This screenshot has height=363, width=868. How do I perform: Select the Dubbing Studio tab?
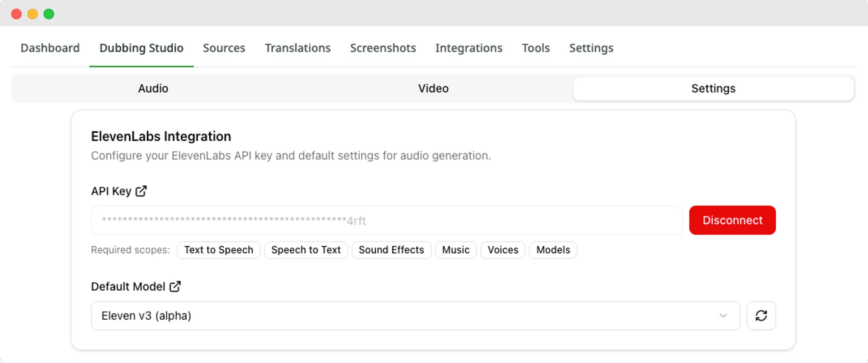pyautogui.click(x=141, y=48)
